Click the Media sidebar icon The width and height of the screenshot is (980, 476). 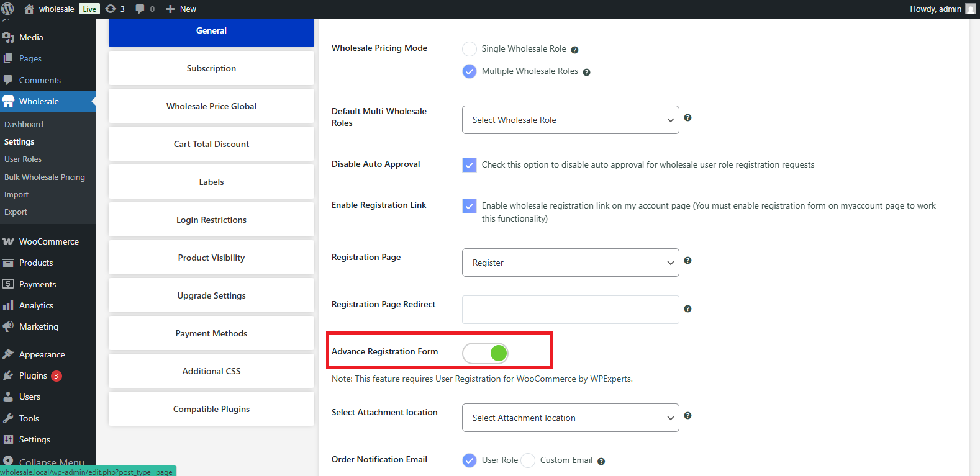[x=8, y=37]
